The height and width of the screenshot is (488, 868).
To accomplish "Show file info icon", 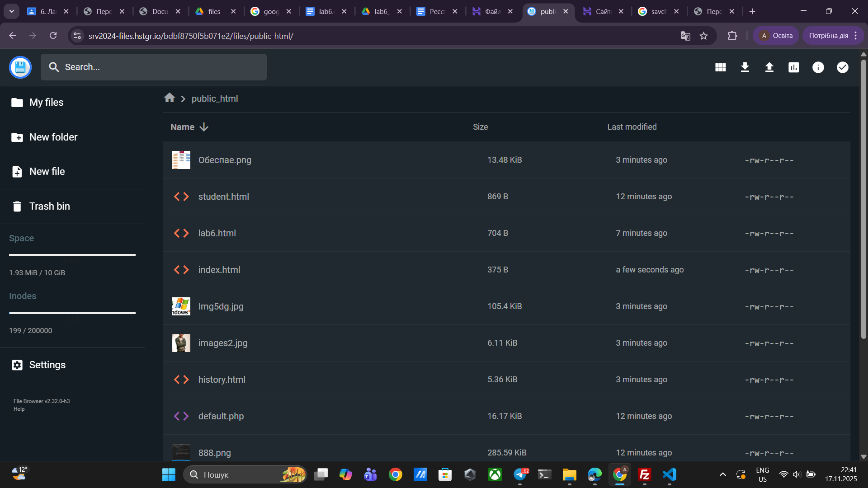I will coord(818,67).
